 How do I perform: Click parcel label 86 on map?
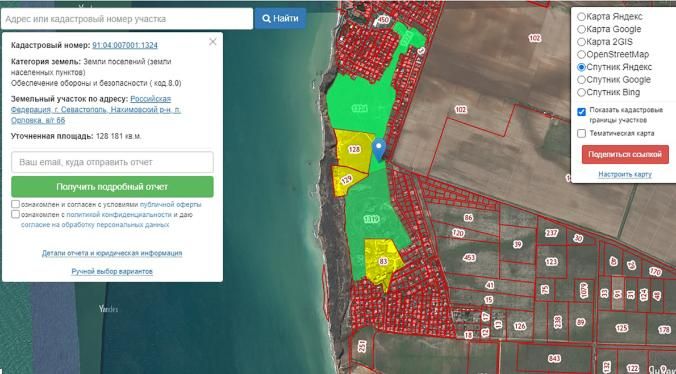click(469, 218)
